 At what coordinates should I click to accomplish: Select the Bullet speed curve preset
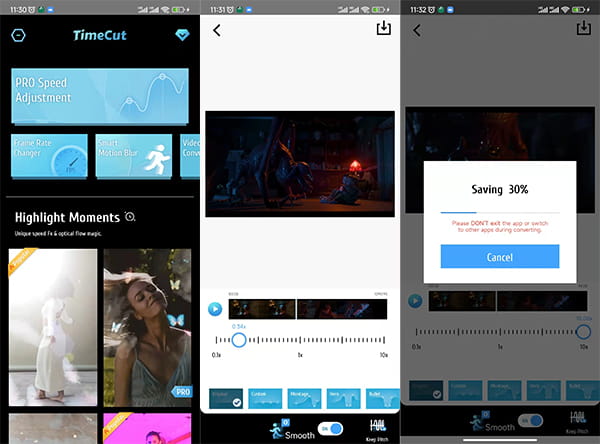coord(383,398)
